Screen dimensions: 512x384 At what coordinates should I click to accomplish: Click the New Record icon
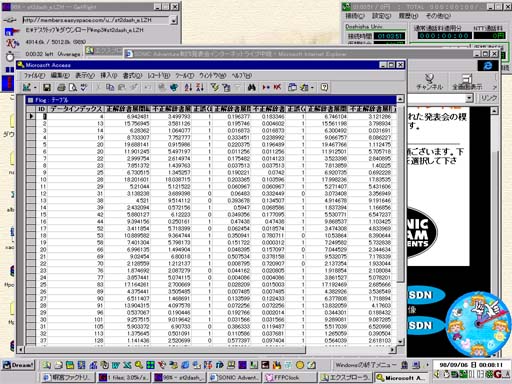266,87
